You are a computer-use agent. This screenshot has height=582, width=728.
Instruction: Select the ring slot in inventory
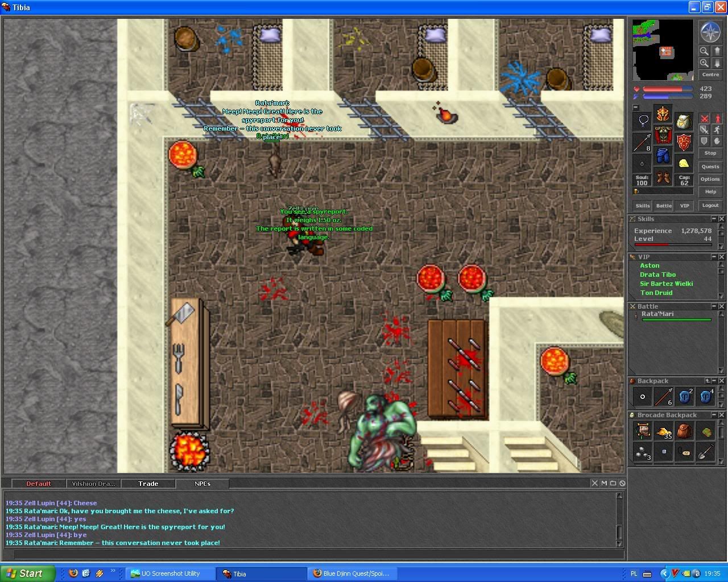click(x=643, y=163)
